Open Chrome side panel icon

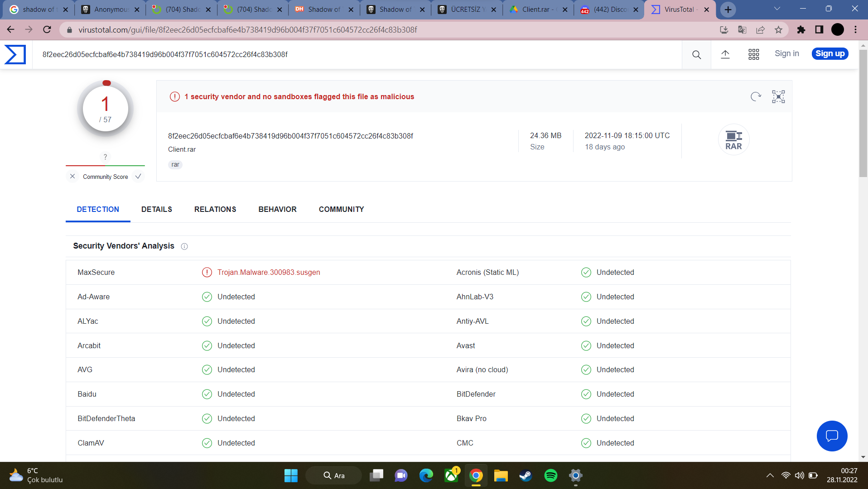(819, 29)
